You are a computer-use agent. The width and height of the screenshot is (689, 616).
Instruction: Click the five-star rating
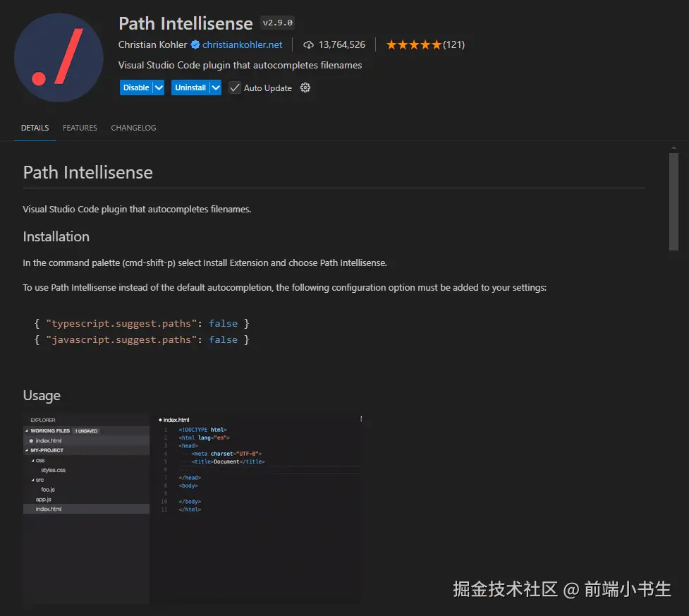[x=413, y=44]
